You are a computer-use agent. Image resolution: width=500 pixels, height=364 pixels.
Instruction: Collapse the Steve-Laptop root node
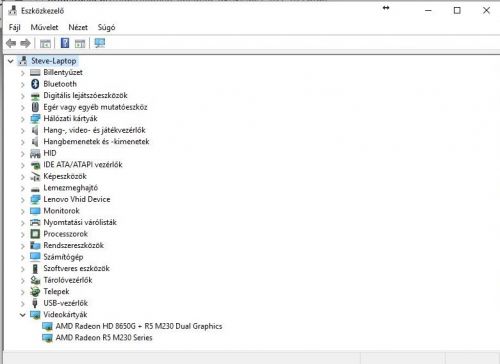tap(11, 61)
